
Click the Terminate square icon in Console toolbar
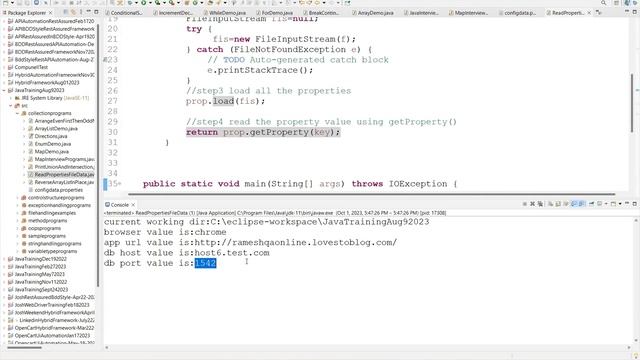coord(524,204)
